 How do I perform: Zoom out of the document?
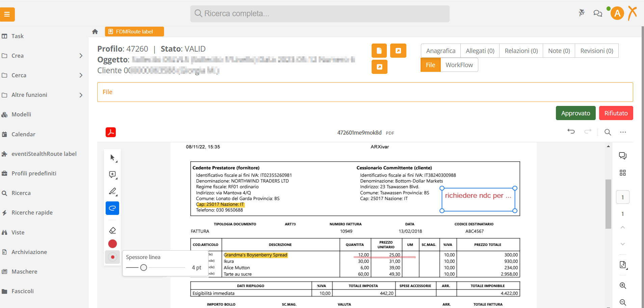coord(623,303)
